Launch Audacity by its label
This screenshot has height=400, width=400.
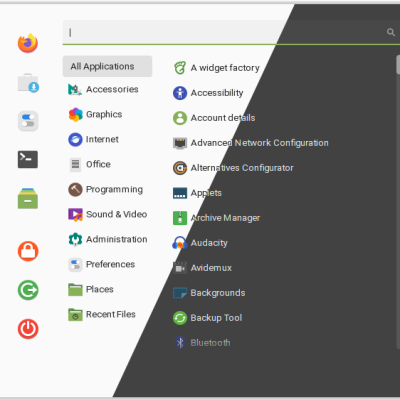(209, 243)
